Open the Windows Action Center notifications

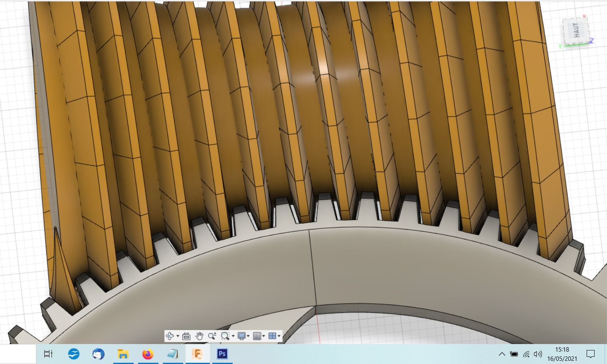[x=591, y=354]
